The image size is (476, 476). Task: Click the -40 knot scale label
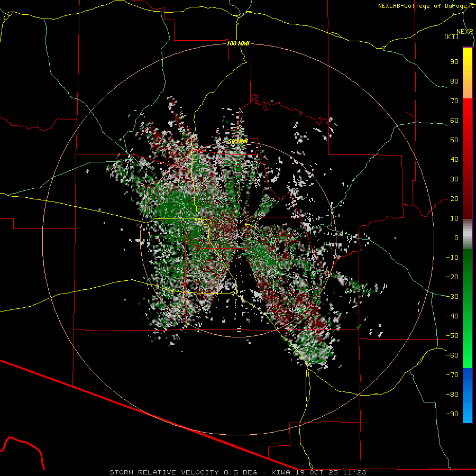coord(452,316)
